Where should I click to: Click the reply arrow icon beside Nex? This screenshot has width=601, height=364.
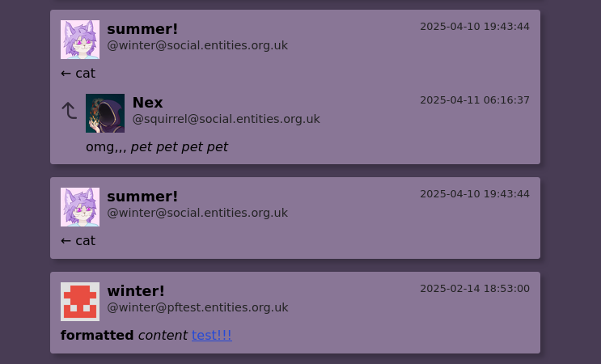70,110
